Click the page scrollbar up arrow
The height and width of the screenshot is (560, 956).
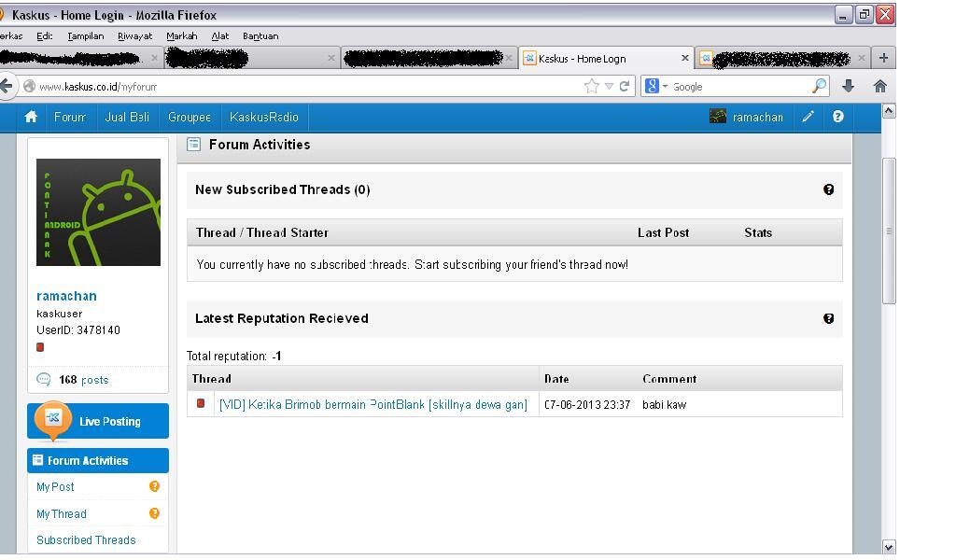(889, 111)
